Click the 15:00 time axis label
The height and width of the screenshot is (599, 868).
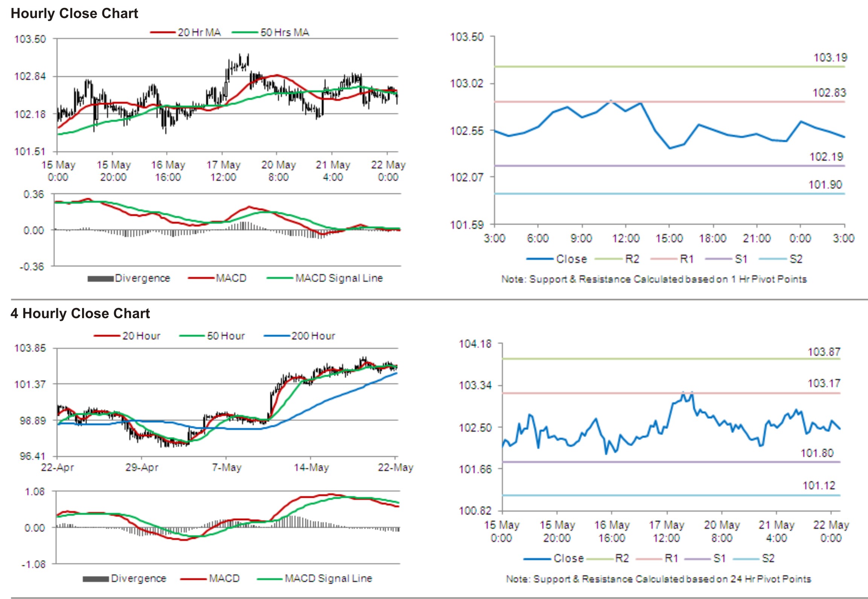(x=669, y=238)
